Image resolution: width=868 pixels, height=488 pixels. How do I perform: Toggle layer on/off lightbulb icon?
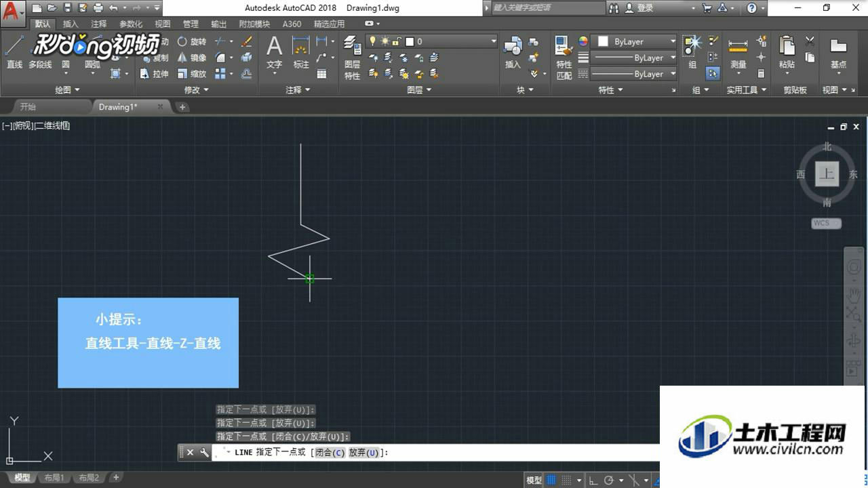pyautogui.click(x=372, y=41)
